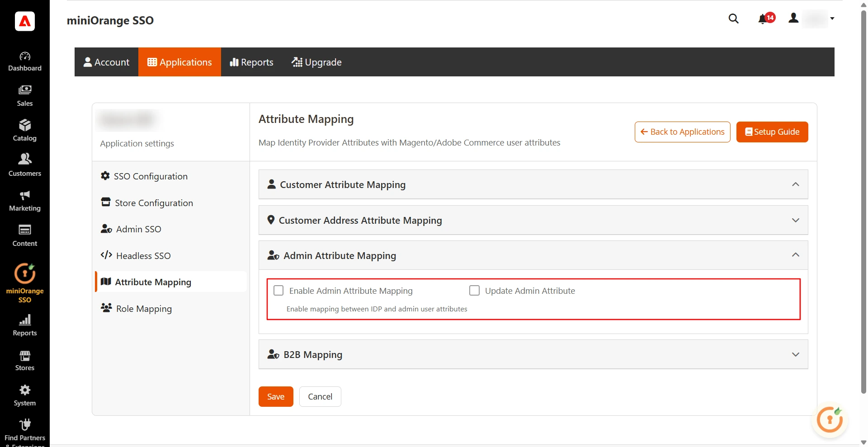Open Headless SSO settings menu
Screen dimensions: 868x447
click(x=171, y=255)
